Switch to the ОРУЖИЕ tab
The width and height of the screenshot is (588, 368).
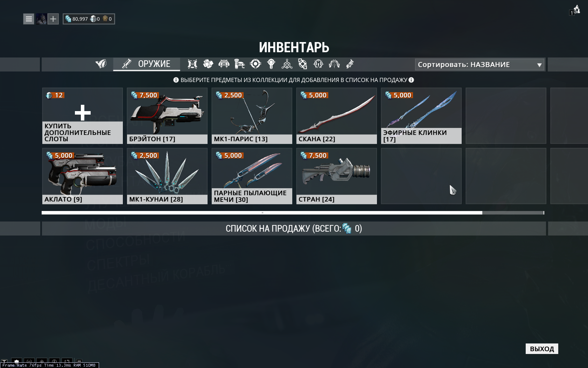(x=146, y=64)
